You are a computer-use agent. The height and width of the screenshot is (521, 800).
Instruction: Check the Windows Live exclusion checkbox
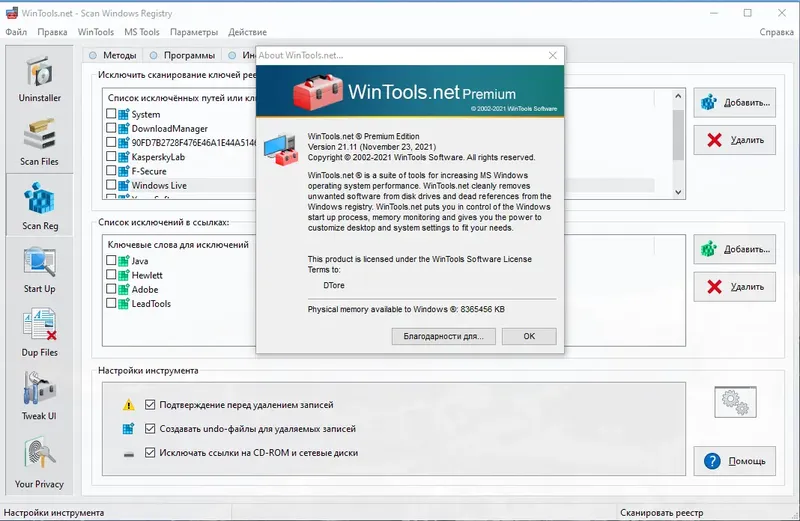coord(111,184)
